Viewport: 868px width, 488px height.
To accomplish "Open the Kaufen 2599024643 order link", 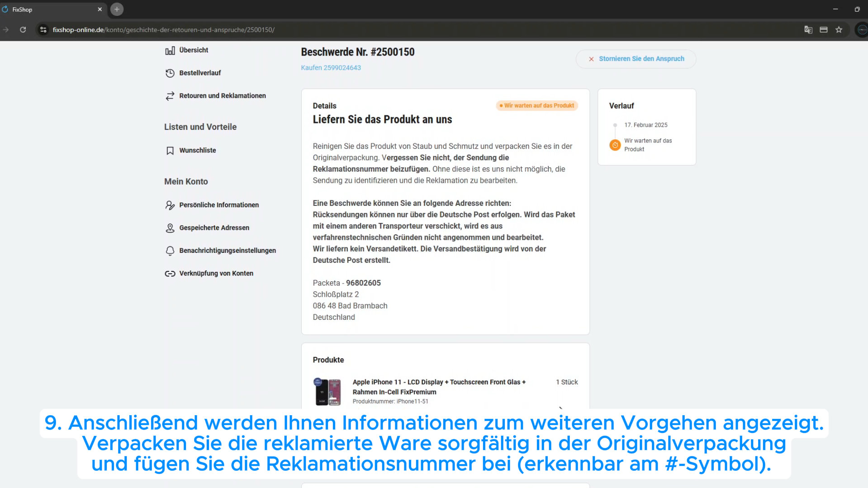I will point(331,68).
